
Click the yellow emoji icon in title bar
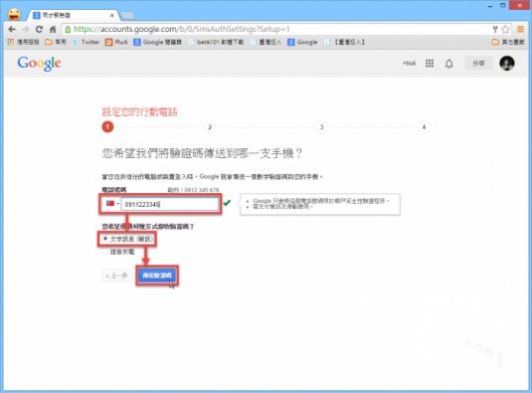click(x=14, y=14)
